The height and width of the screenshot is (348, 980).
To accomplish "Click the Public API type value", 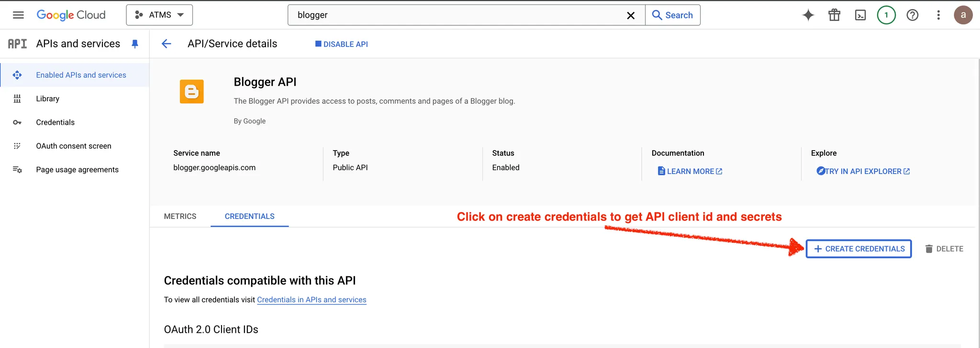I will point(350,167).
